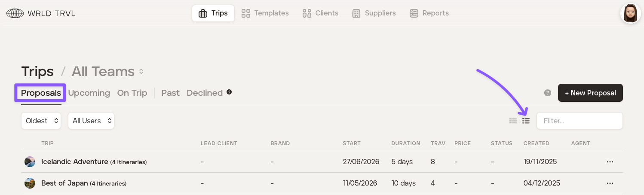Open the Icelandic Adventure trip

[74, 162]
